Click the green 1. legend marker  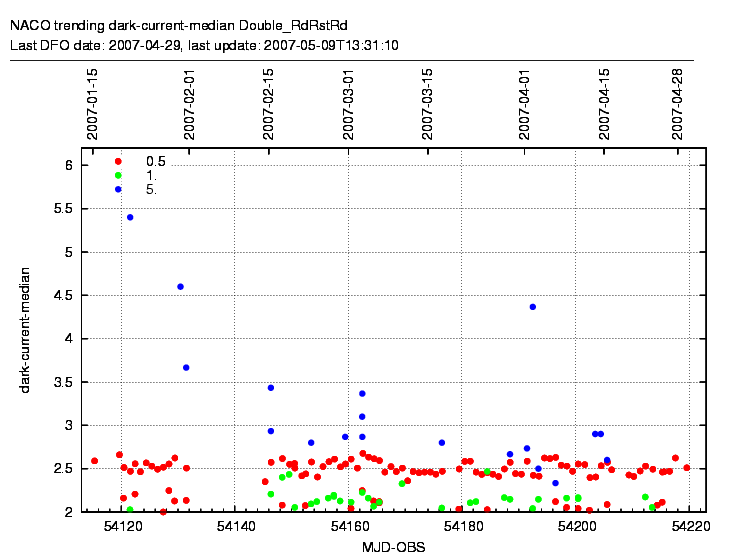(x=118, y=175)
